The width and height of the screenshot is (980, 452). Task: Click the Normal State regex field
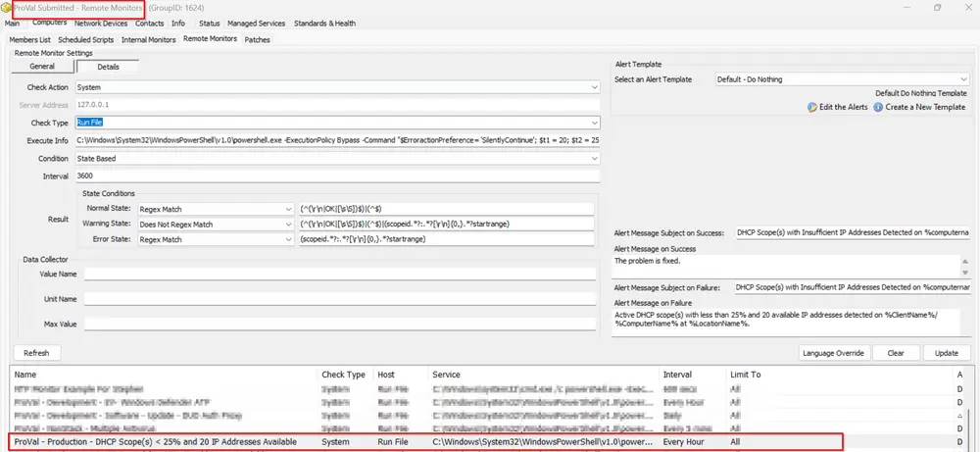click(x=447, y=209)
